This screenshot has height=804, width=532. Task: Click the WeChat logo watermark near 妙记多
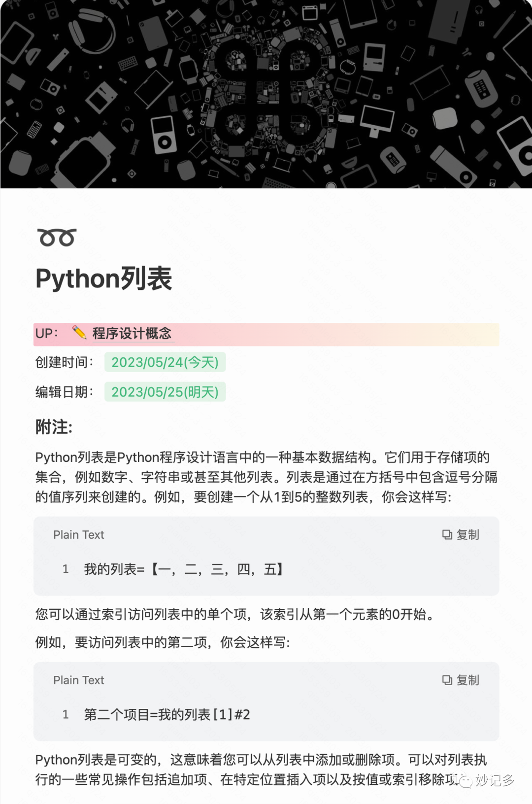[x=465, y=780]
